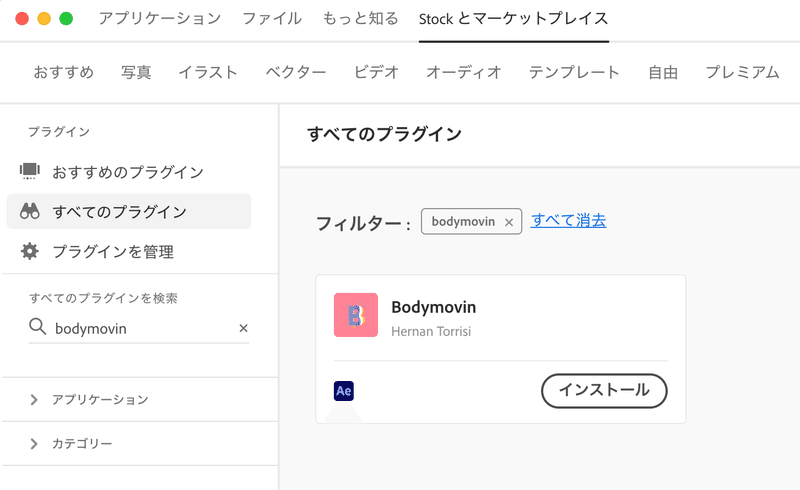Switch to the もっと知る tab
Image resolution: width=800 pixels, height=490 pixels.
[360, 18]
